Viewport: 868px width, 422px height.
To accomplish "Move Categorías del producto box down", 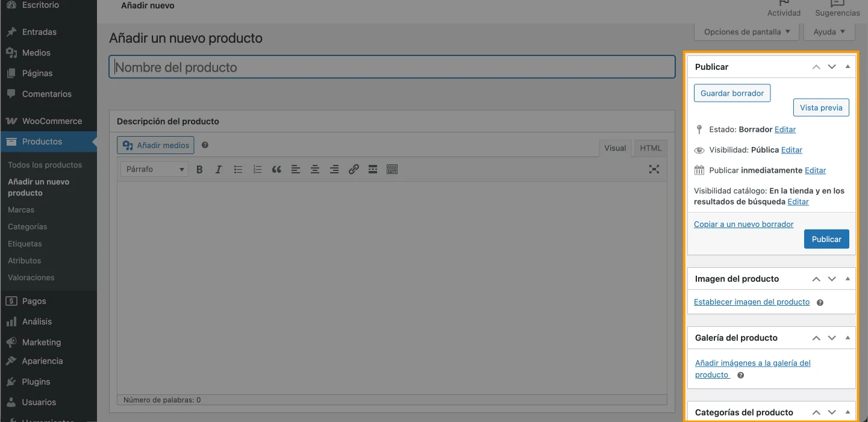I will coord(832,412).
